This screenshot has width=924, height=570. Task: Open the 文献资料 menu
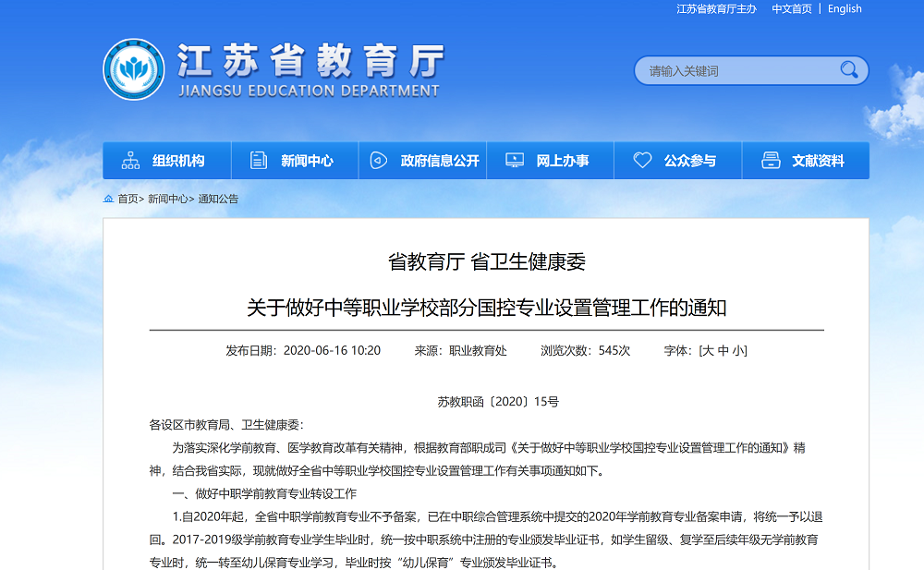point(806,161)
